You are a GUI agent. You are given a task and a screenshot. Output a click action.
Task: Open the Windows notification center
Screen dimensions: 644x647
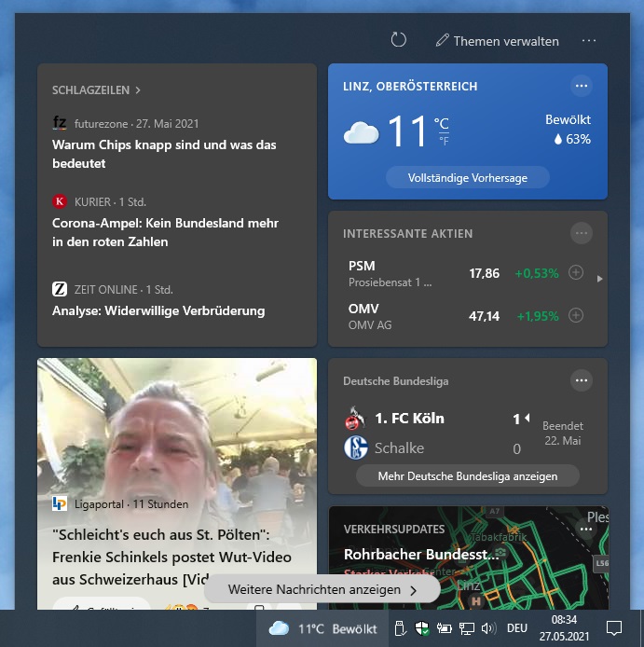coord(614,627)
